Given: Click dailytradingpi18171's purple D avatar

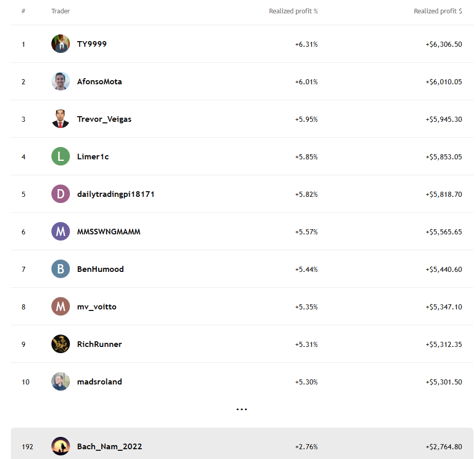Looking at the screenshot, I should (61, 194).
